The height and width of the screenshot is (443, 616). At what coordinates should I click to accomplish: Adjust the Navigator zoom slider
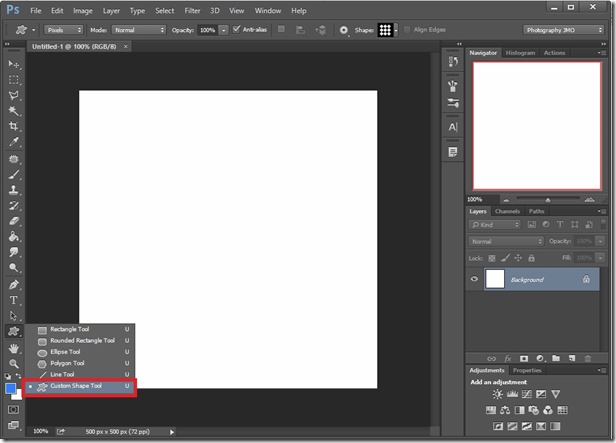[x=548, y=200]
